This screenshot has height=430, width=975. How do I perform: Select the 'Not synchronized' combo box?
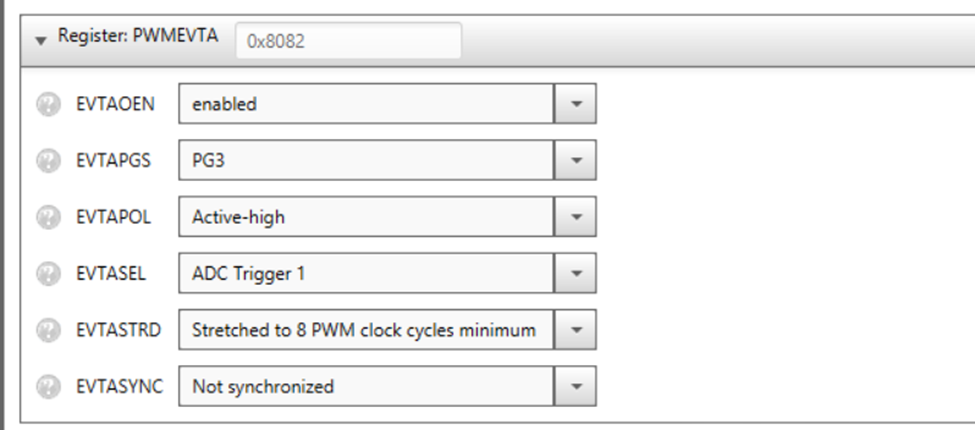pos(365,385)
